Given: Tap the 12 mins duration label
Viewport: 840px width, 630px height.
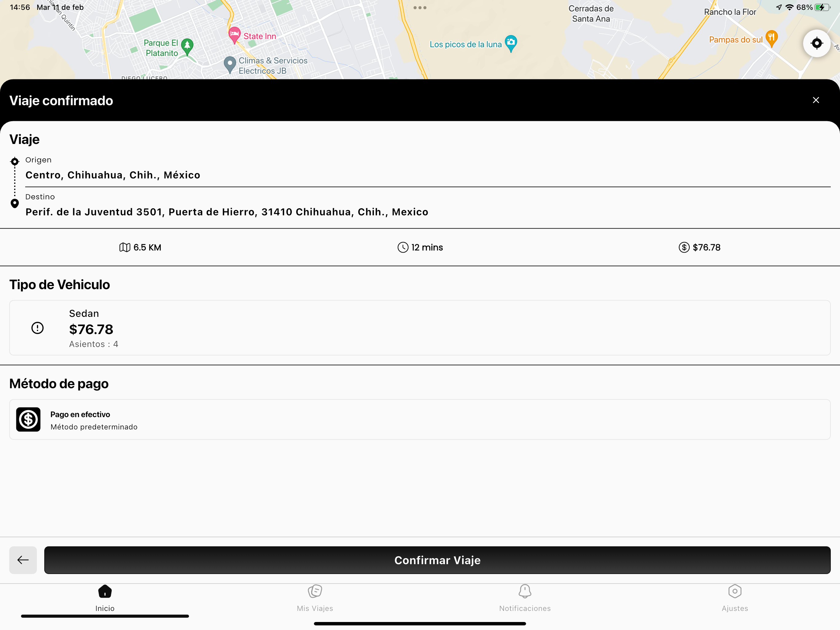Looking at the screenshot, I should pyautogui.click(x=427, y=247).
